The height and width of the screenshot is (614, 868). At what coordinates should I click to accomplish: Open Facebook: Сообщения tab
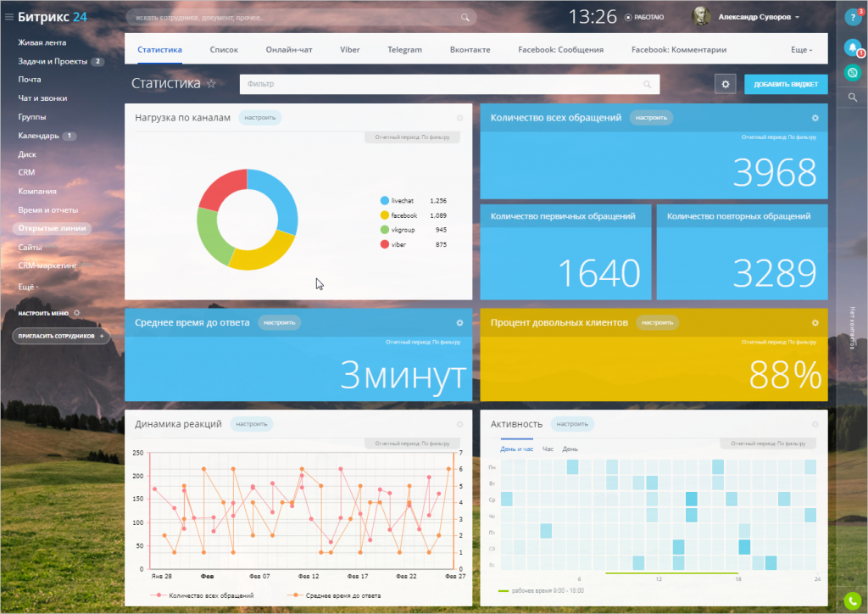(561, 49)
